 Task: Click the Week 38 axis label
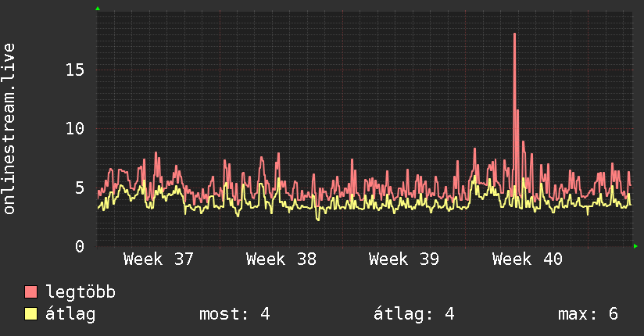pyautogui.click(x=281, y=259)
